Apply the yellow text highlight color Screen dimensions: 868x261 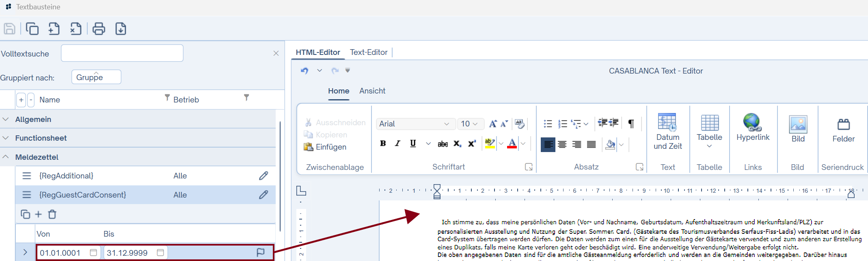click(x=490, y=144)
